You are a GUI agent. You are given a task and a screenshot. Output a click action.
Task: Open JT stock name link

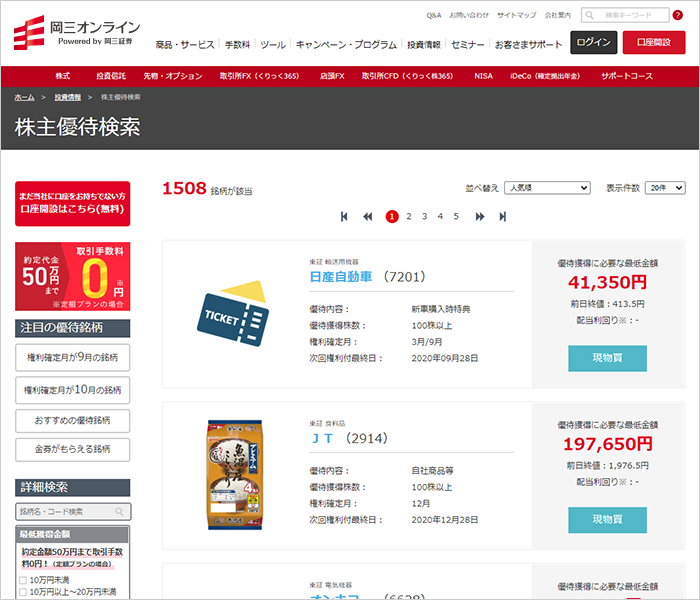(322, 439)
